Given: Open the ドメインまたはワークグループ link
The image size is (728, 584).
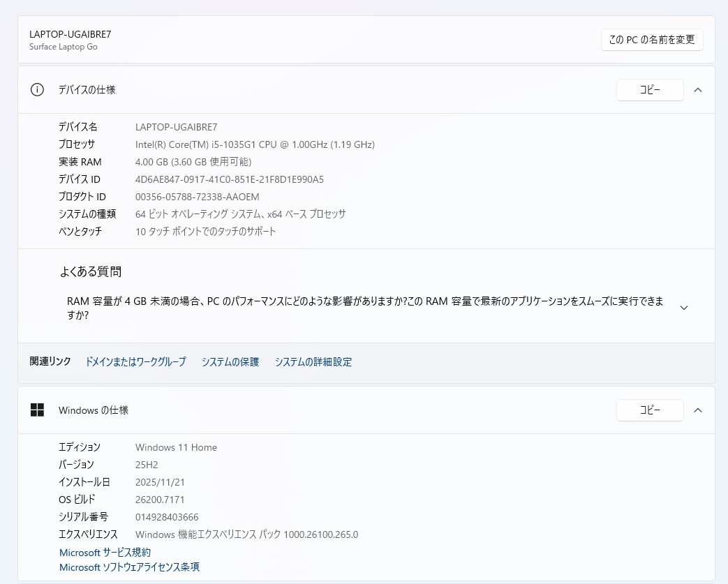Looking at the screenshot, I should click(135, 362).
